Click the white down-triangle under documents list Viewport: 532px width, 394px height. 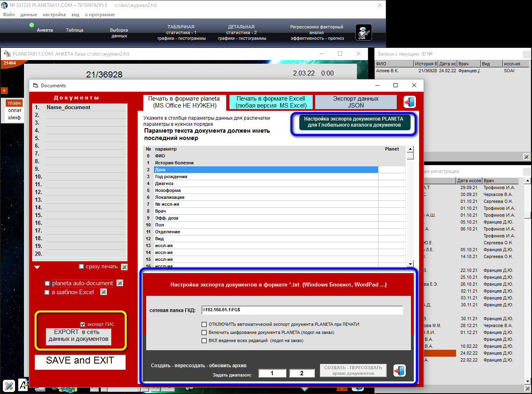coord(37,267)
